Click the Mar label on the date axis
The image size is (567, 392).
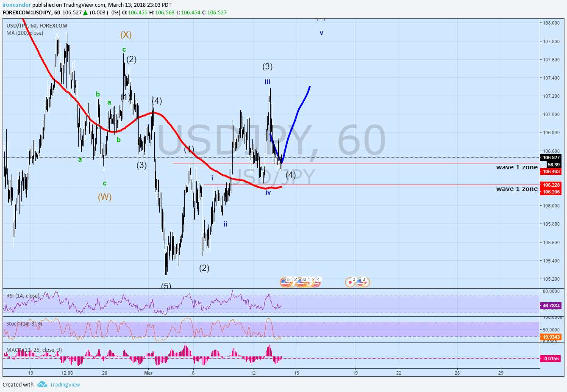148,373
